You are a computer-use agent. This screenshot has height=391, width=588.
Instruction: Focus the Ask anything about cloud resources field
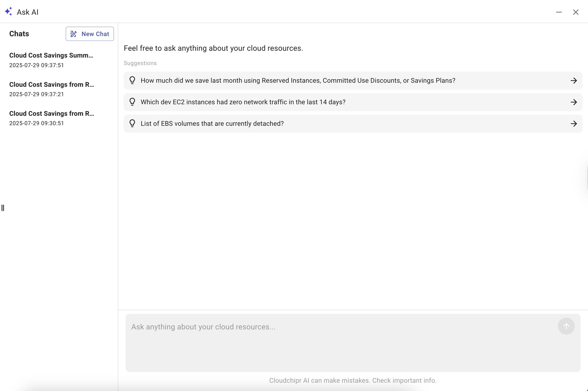tap(353, 343)
